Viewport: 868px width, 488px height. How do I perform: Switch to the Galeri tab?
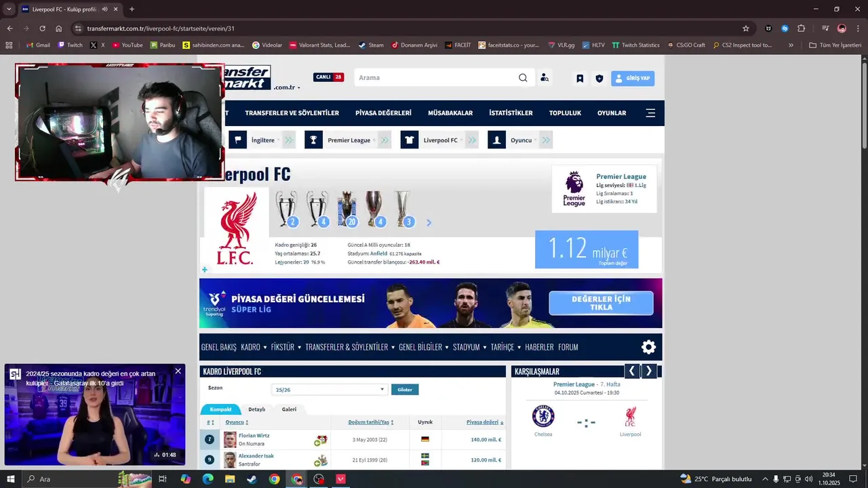coord(290,409)
